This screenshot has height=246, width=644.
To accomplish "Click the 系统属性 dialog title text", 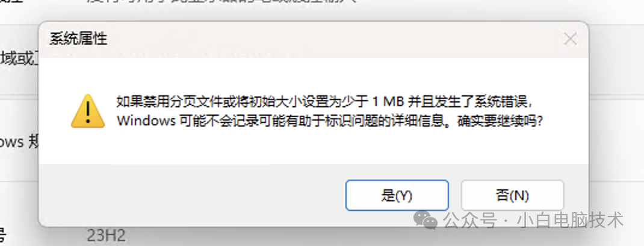I will 78,39.
